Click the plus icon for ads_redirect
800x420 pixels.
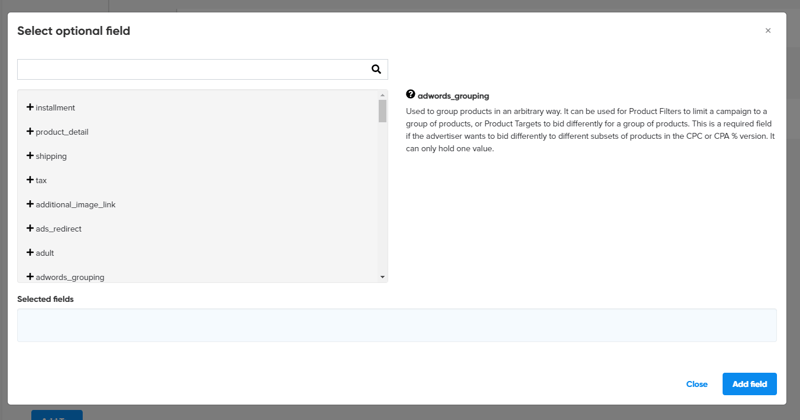point(30,228)
